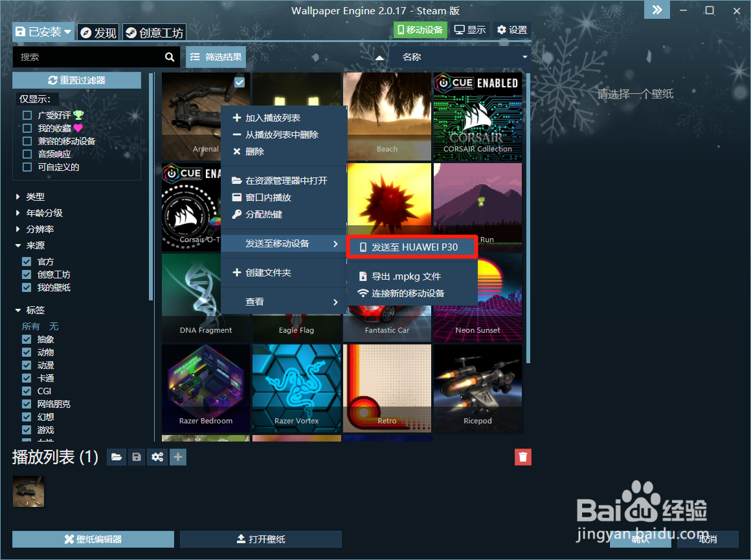Toggle the 广受好评 checkbox
The height and width of the screenshot is (560, 751).
pyautogui.click(x=27, y=115)
